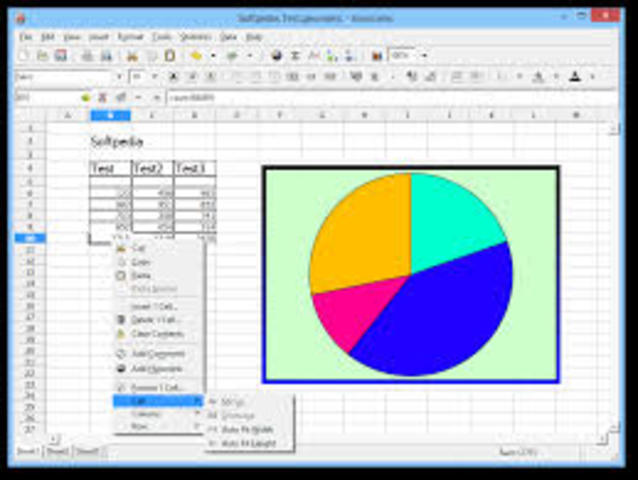
Task: Insert a sum with the Sigma icon
Action: pyautogui.click(x=295, y=56)
